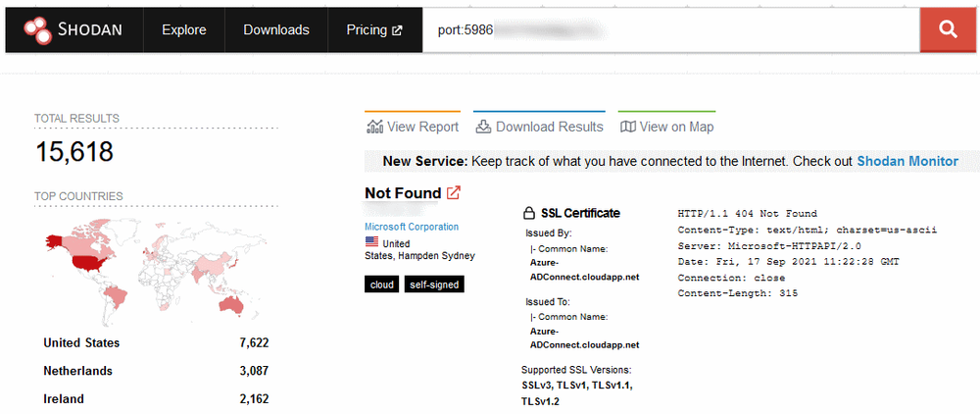
Task: Open the Microsoft Corporation organization link
Action: [x=411, y=227]
